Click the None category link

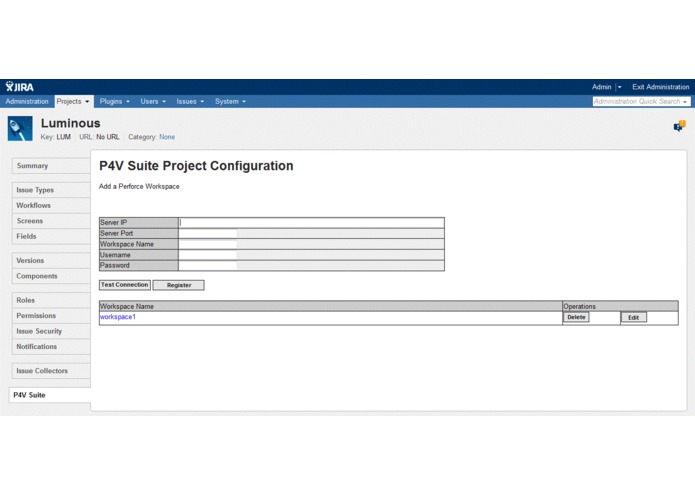tap(167, 137)
